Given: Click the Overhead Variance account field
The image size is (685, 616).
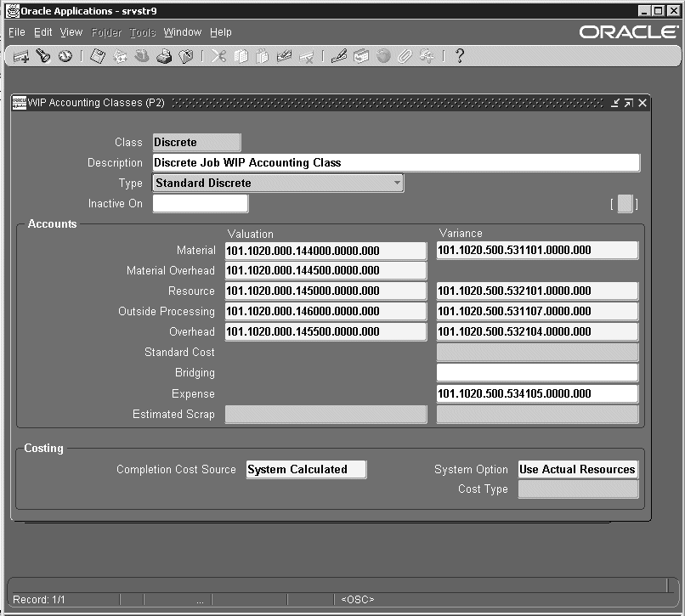Looking at the screenshot, I should tap(537, 331).
